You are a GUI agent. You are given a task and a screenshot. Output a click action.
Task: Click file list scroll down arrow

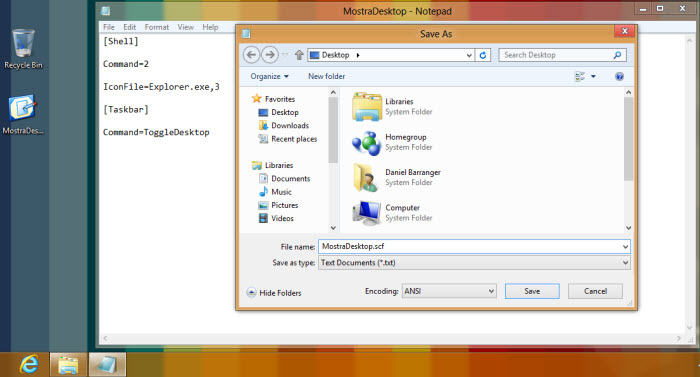pyautogui.click(x=628, y=228)
